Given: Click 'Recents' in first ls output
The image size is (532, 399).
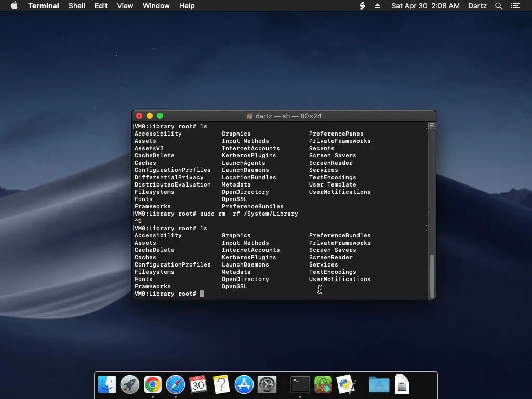Looking at the screenshot, I should [x=321, y=148].
